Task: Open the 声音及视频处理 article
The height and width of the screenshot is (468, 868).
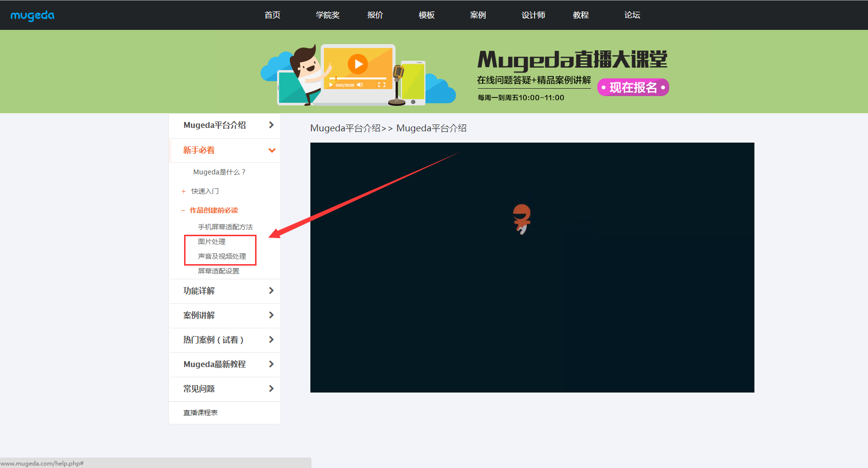Action: tap(222, 256)
